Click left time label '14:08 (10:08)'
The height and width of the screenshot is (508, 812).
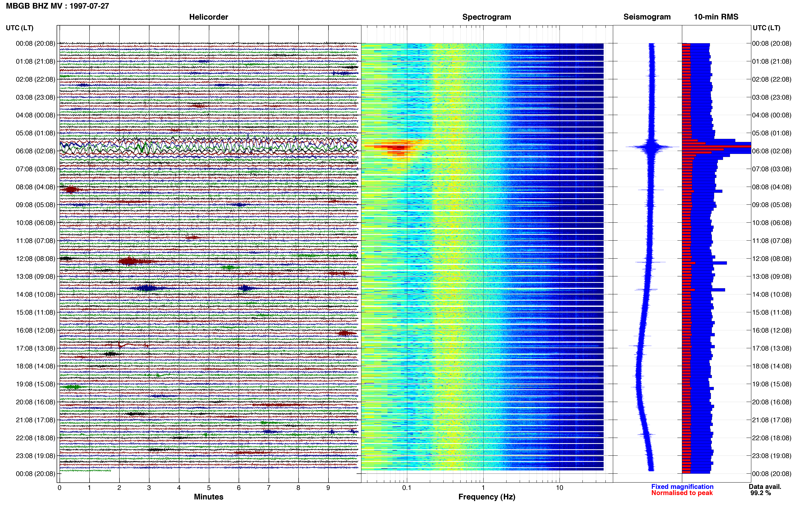click(x=36, y=295)
